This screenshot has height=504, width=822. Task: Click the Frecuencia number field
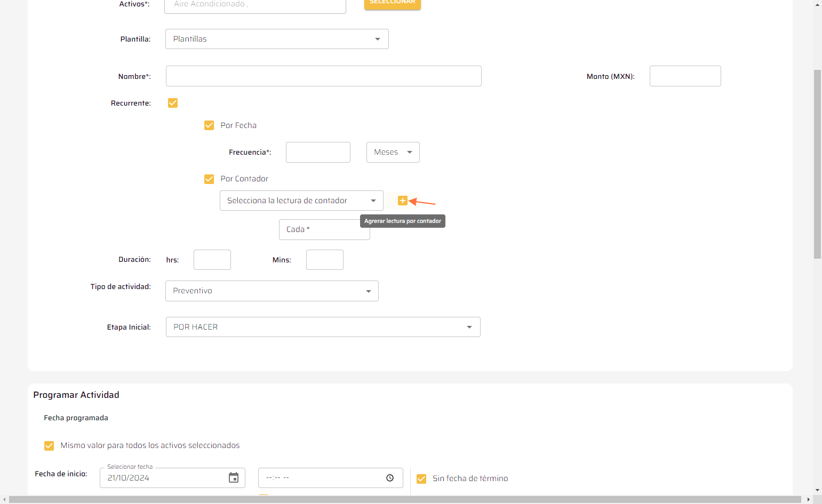(318, 152)
